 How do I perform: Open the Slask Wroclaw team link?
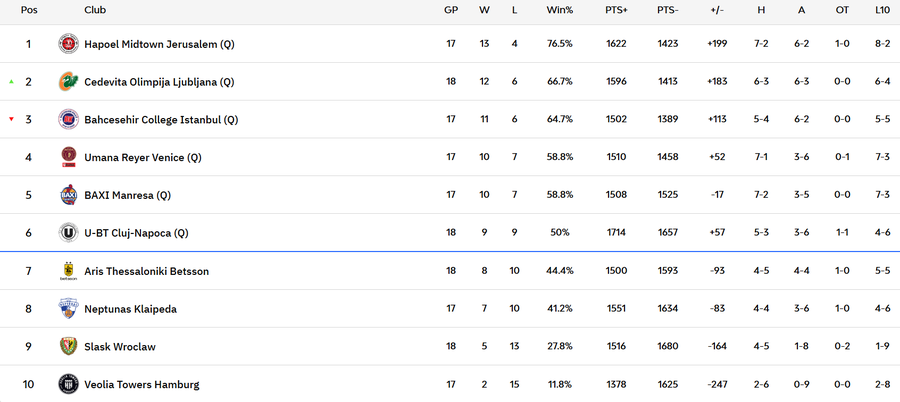tap(120, 347)
